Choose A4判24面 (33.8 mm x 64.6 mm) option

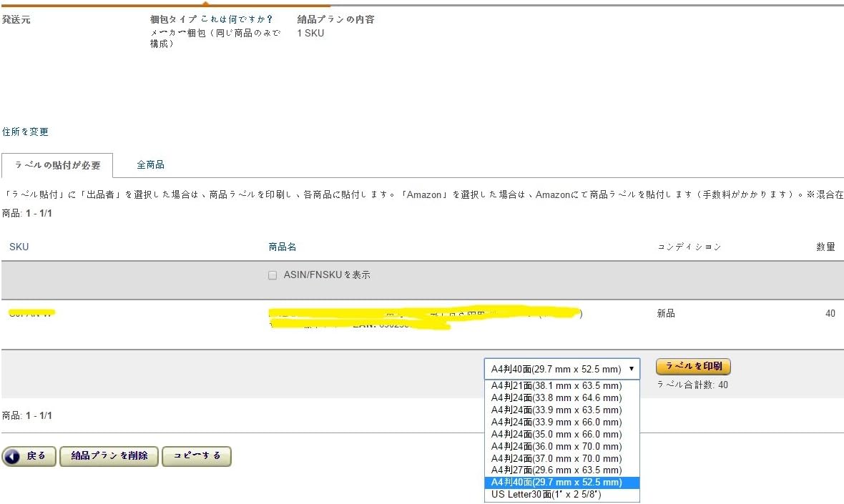[556, 398]
